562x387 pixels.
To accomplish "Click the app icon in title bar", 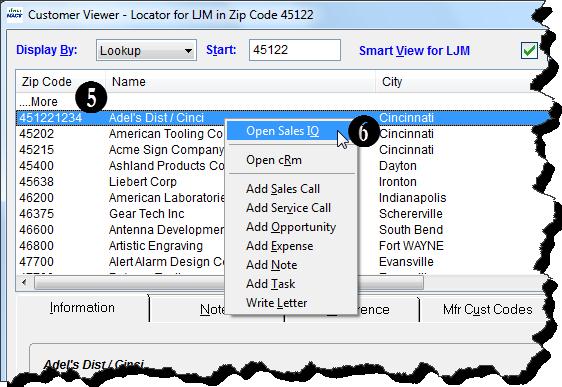I will point(14,15).
